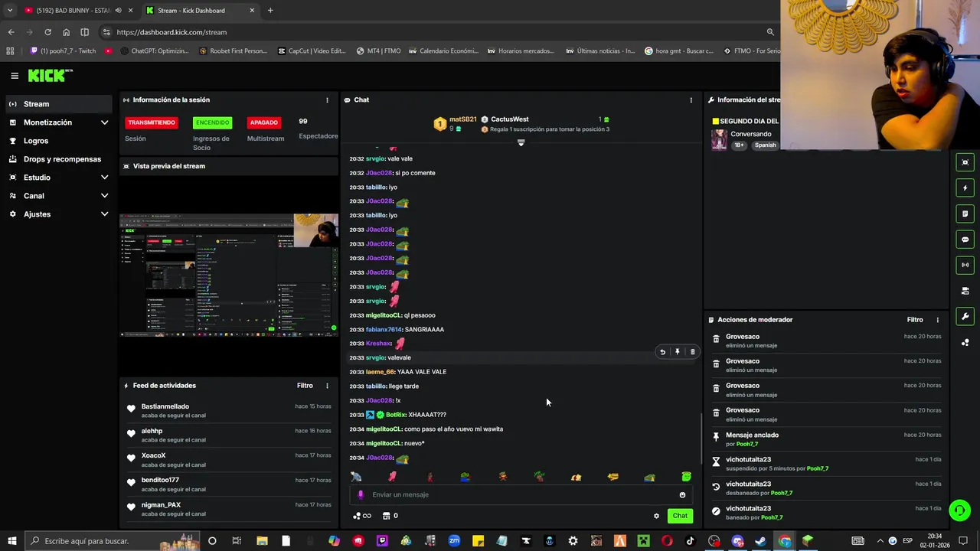Image resolution: width=980 pixels, height=551 pixels.
Task: Open the emoji picker in chat input
Action: click(x=682, y=494)
